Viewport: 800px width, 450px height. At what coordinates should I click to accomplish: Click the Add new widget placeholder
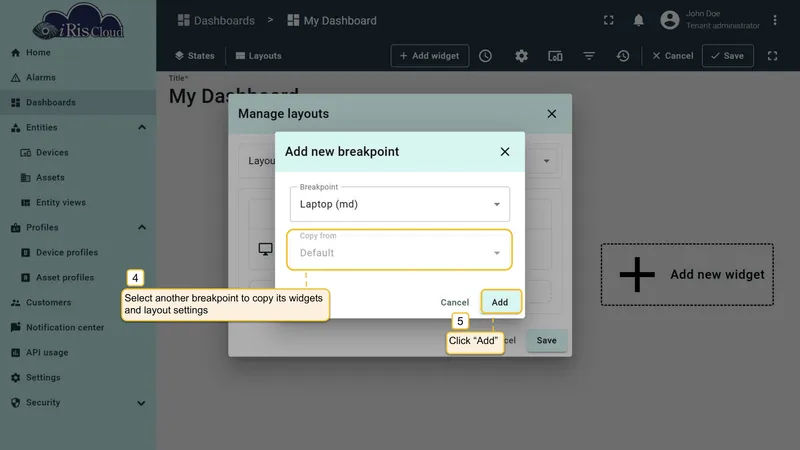pos(687,274)
